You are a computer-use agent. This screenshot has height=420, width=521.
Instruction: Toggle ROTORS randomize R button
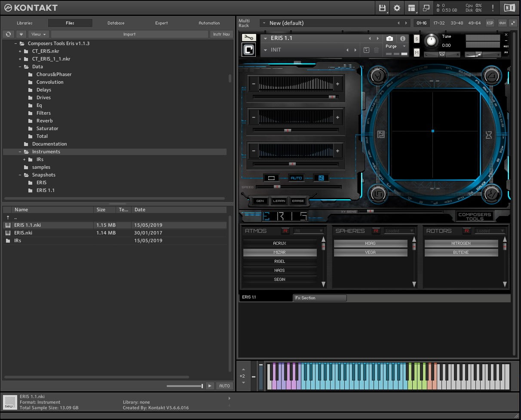coord(467,231)
